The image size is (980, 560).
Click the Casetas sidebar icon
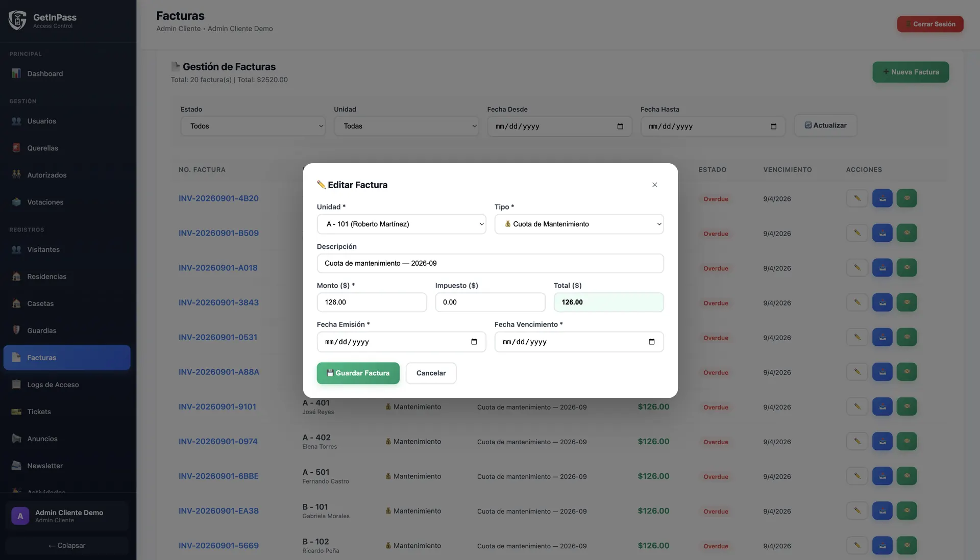tap(16, 303)
